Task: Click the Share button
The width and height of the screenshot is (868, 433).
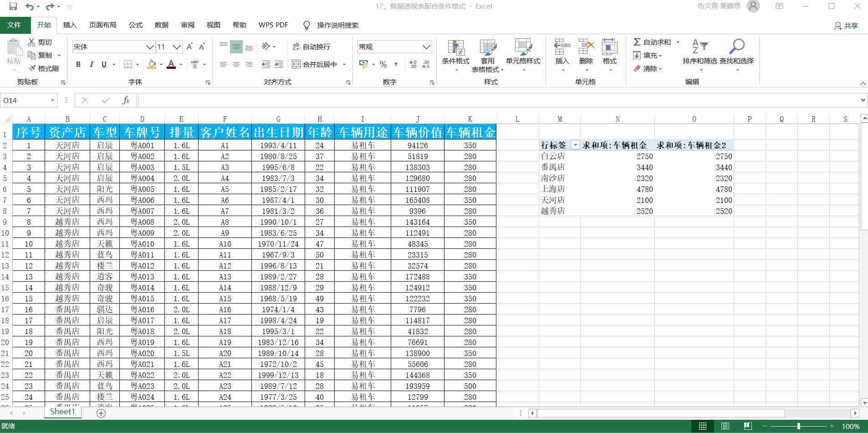Action: [x=846, y=26]
